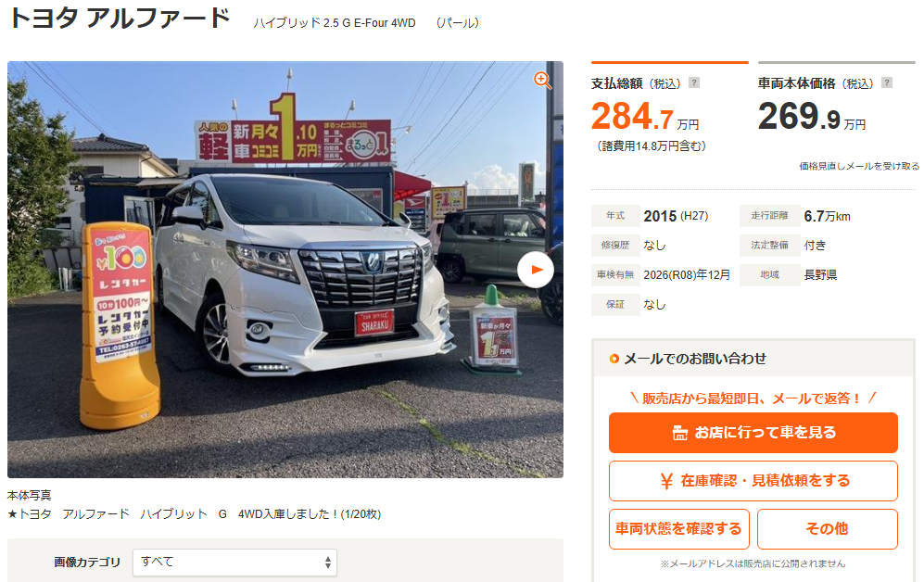Click the 車両状態を確認する button
This screenshot has width=924, height=582.
678,529
